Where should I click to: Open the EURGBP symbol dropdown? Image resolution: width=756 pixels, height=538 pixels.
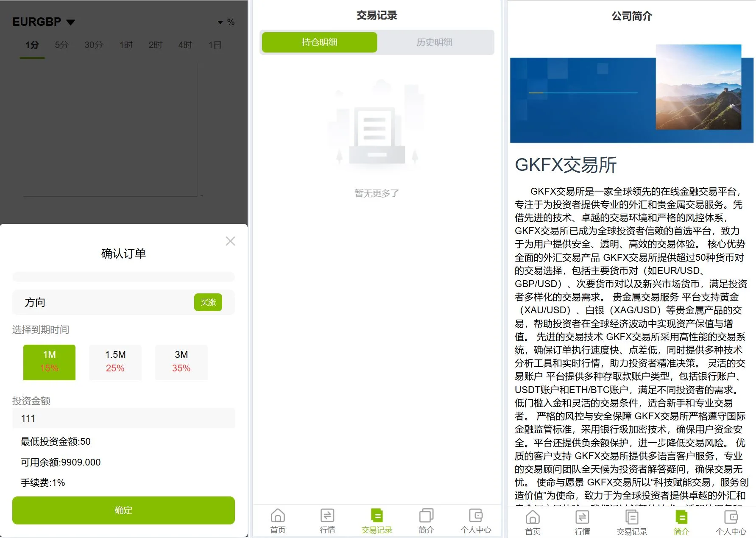click(44, 21)
